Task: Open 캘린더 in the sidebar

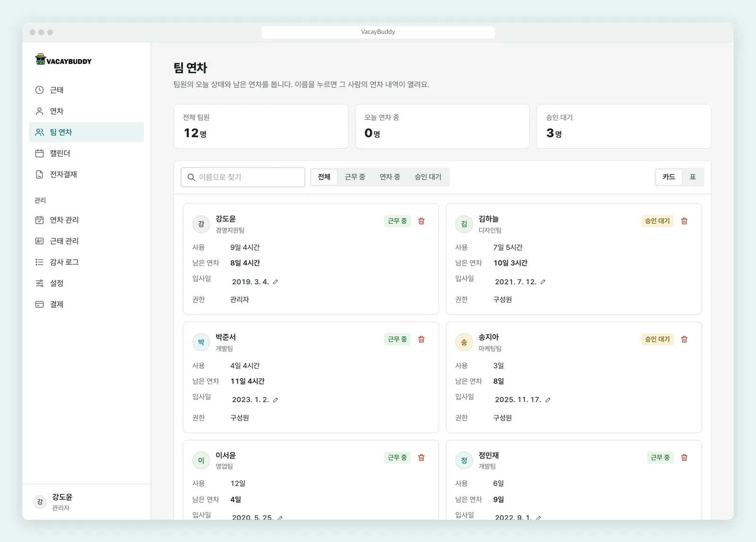Action: (86, 153)
